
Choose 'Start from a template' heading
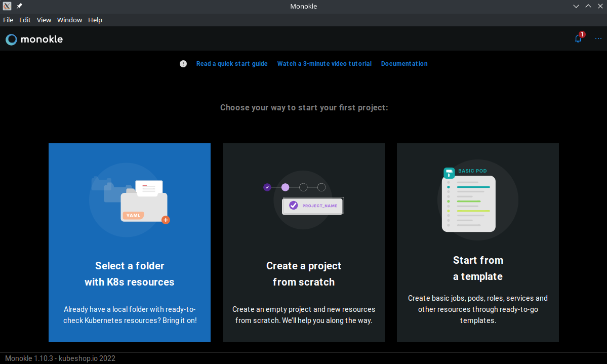[478, 268]
